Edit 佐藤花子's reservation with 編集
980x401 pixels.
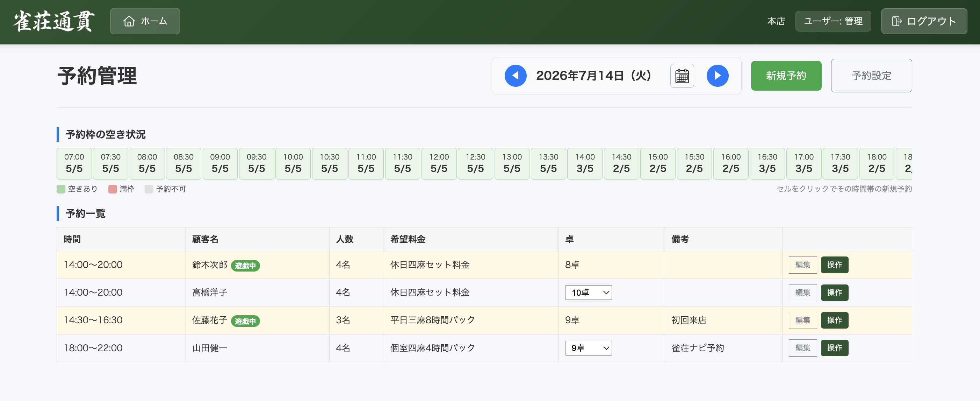point(803,320)
